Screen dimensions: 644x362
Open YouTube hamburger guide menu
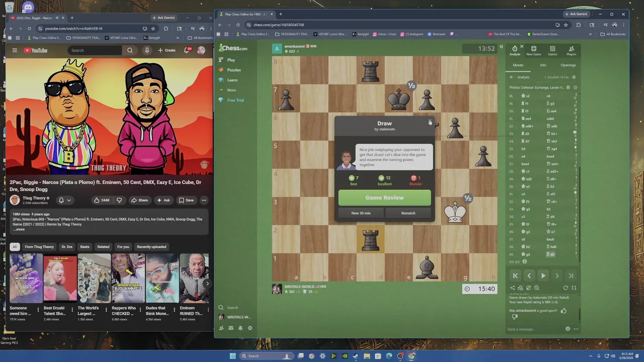(15, 50)
